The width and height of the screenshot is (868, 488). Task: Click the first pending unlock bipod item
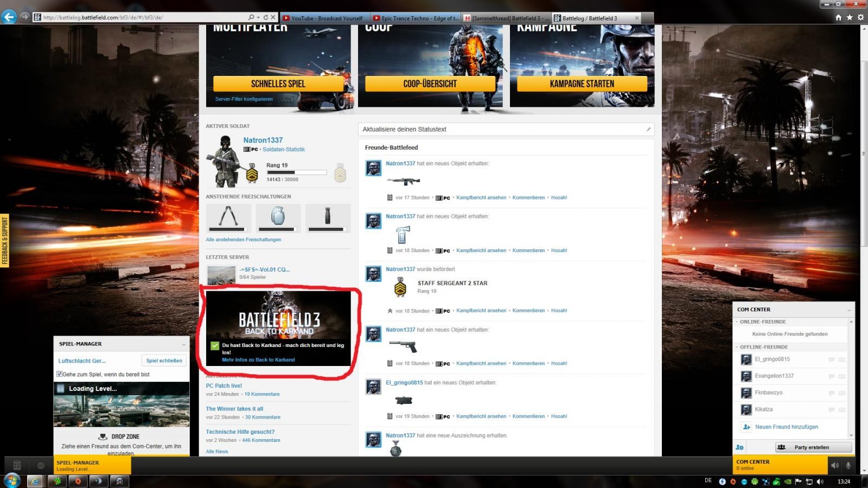[x=228, y=218]
